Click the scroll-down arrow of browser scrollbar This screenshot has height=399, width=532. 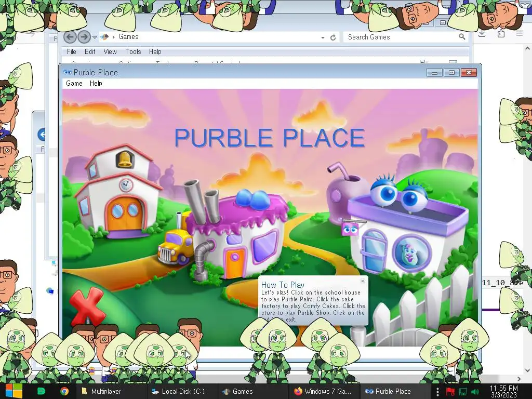(528, 370)
